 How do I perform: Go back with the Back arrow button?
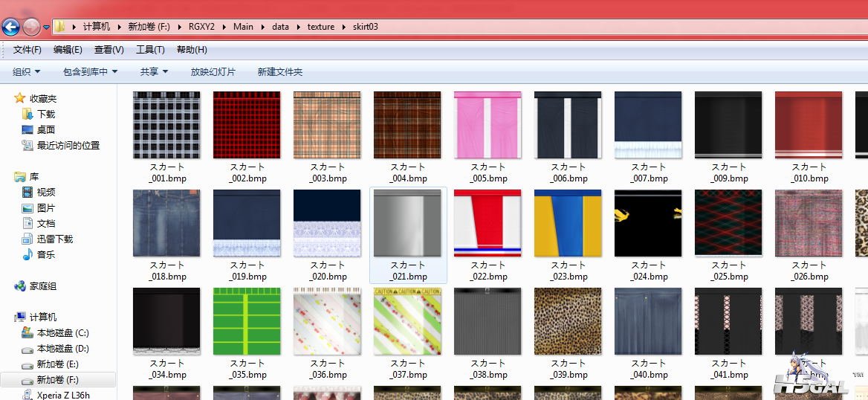click(x=10, y=27)
